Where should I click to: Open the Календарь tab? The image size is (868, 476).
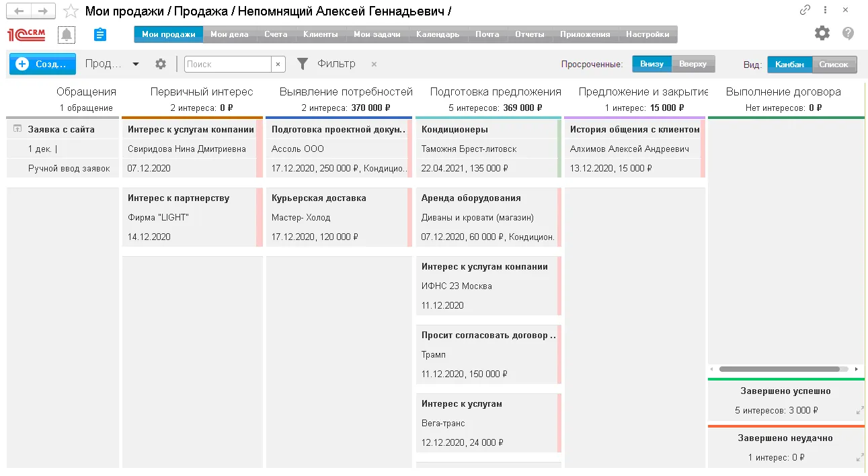pyautogui.click(x=438, y=34)
